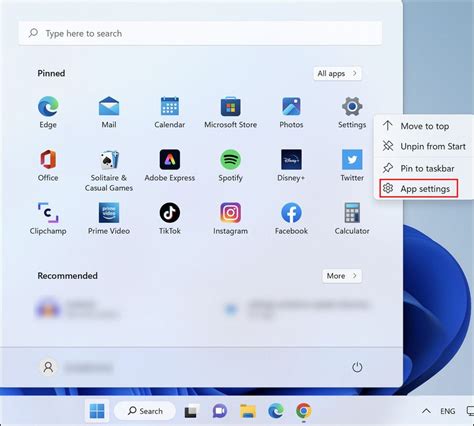Launch Chrome from the taskbar

point(304,411)
